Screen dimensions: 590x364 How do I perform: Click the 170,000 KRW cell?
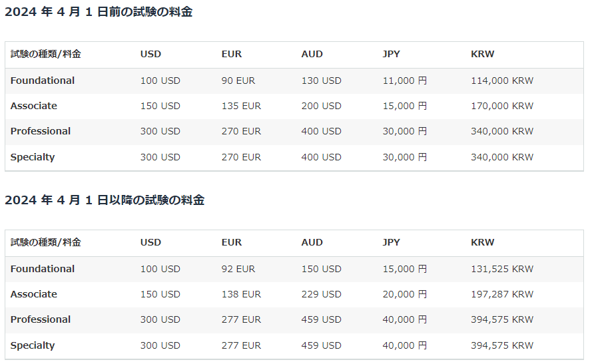[502, 106]
